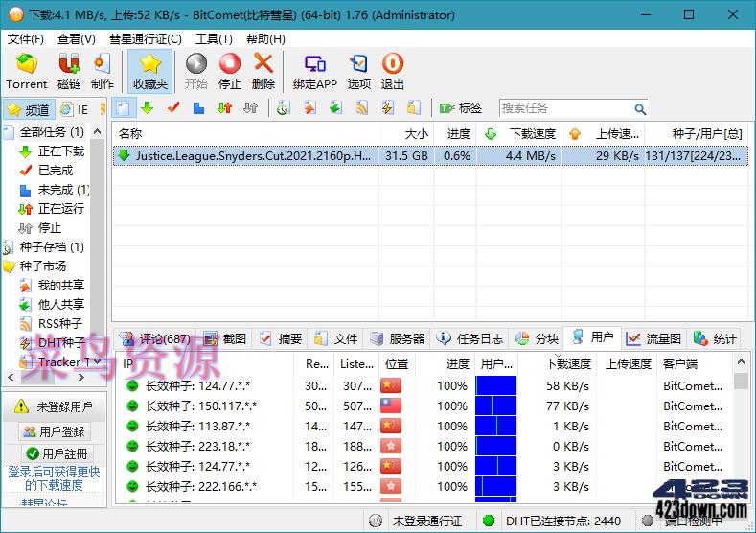
Task: Open the 文件 files tab
Action: [336, 339]
